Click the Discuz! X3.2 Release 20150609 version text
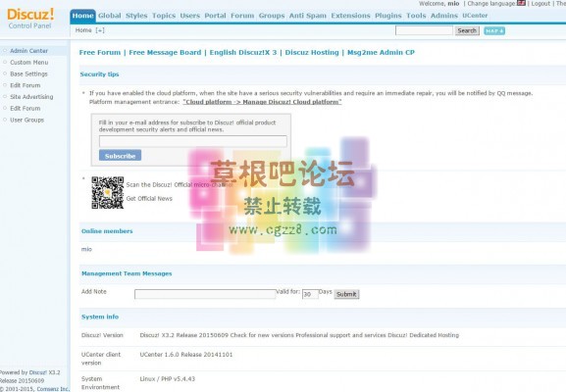Image resolution: width=566 pixels, height=392 pixels. (x=184, y=335)
